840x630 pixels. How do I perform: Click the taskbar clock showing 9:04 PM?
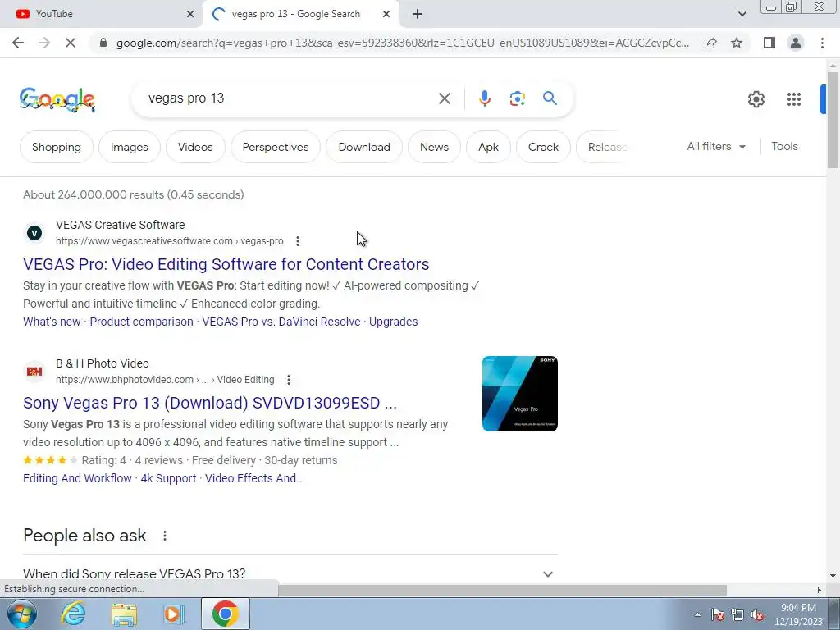pyautogui.click(x=798, y=614)
